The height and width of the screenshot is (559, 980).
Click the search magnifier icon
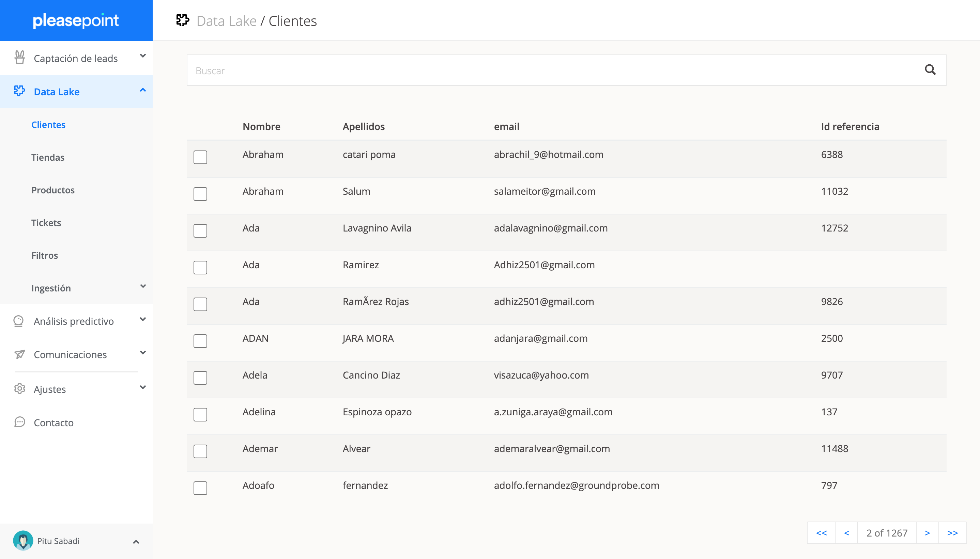click(930, 70)
